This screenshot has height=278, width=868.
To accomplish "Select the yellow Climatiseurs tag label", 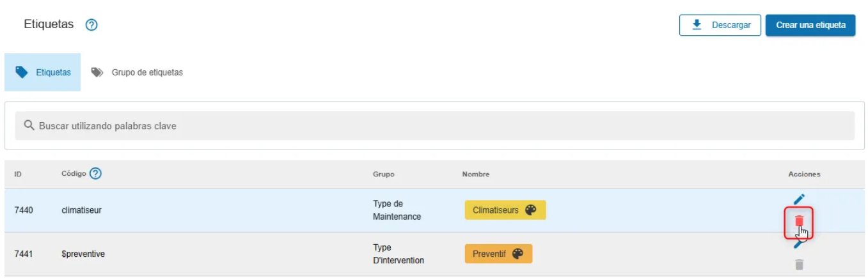I will (495, 210).
